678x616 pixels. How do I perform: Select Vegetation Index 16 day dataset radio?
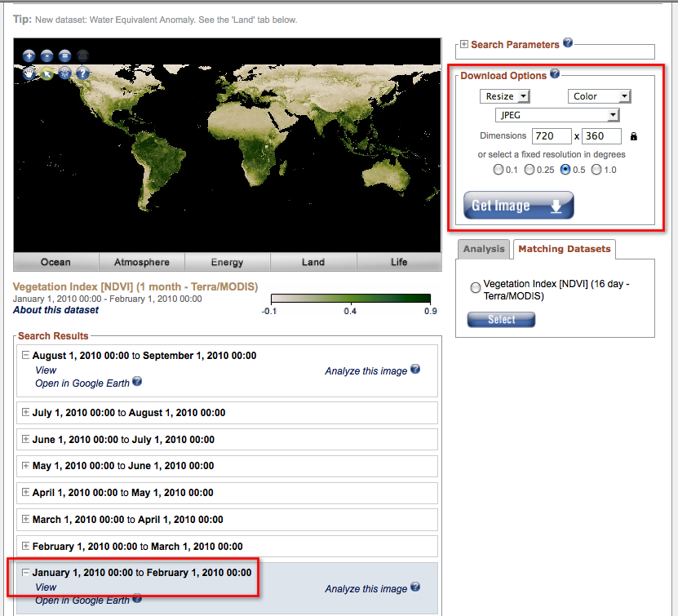click(475, 287)
